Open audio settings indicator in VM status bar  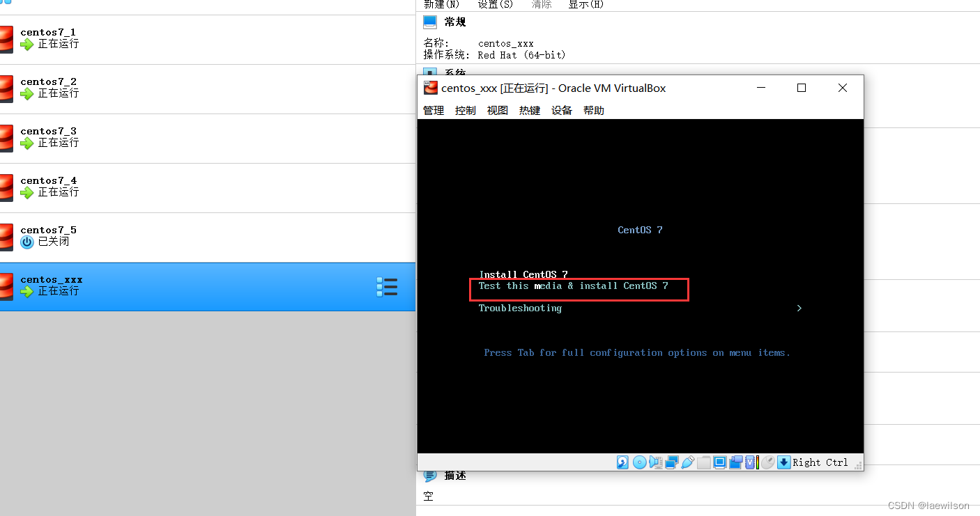(656, 462)
